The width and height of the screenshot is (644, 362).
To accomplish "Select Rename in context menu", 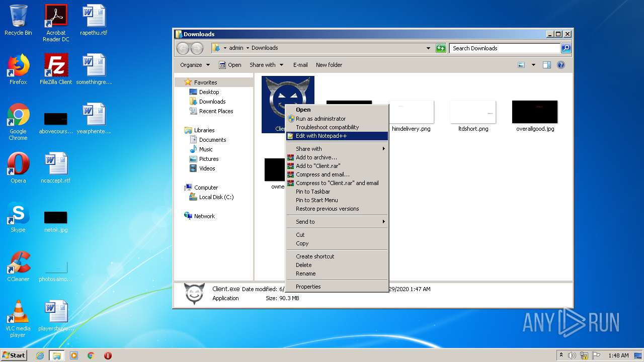I will pyautogui.click(x=337, y=274).
